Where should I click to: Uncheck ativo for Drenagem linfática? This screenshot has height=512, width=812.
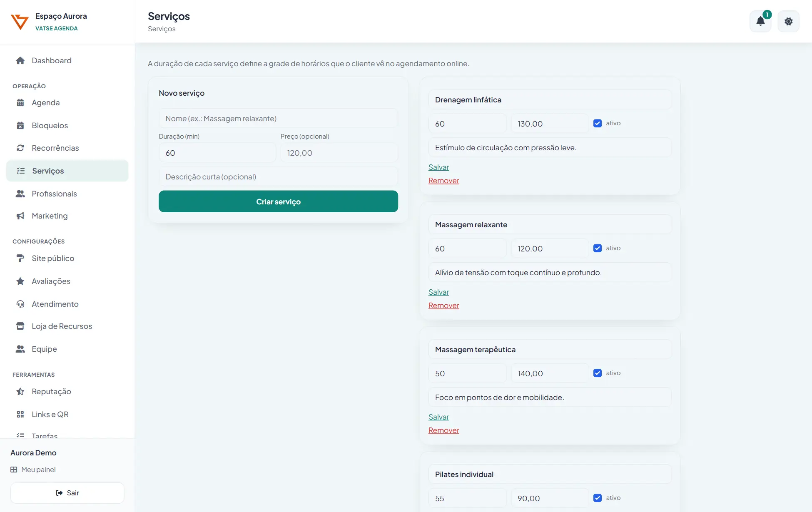pyautogui.click(x=598, y=123)
